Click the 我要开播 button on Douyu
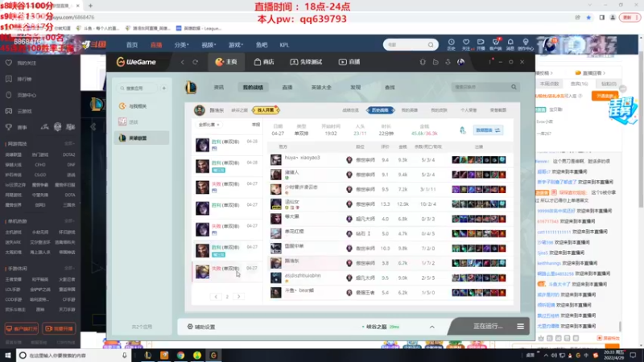This screenshot has width=644, height=362. click(x=59, y=328)
